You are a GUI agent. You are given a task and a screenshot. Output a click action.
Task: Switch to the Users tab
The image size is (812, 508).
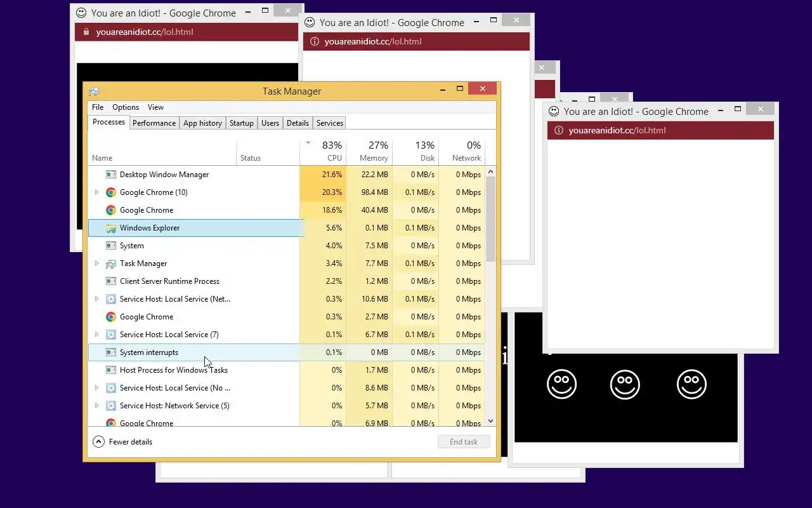[270, 123]
